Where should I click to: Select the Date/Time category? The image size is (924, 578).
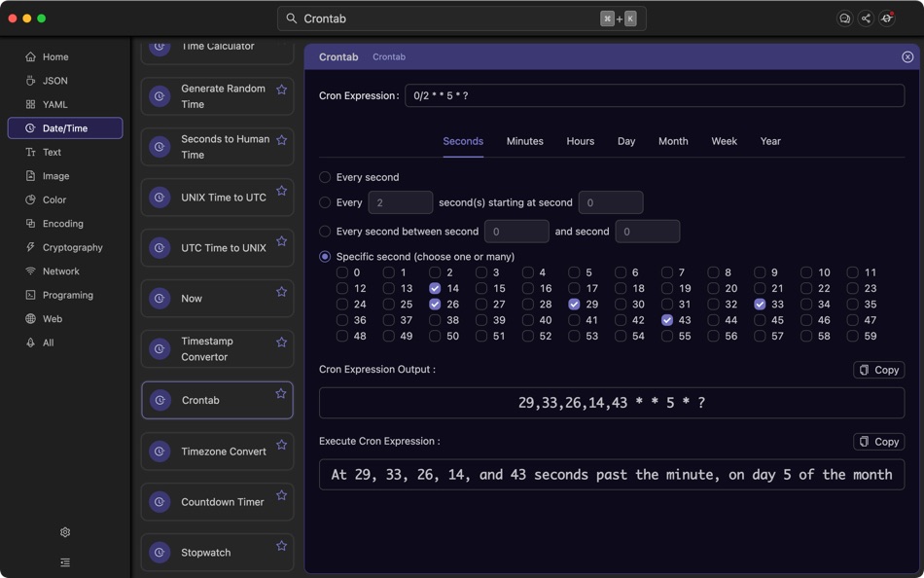coord(65,128)
